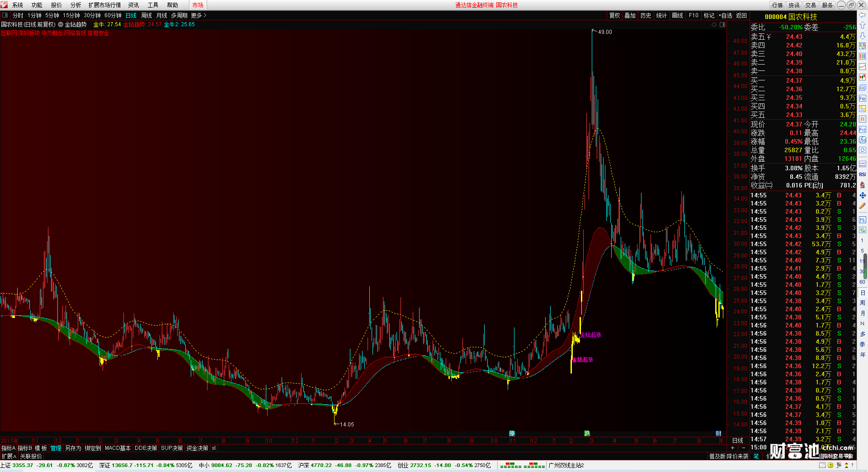
Task: Click the RSI indicator sidebar icon
Action: pos(862,174)
